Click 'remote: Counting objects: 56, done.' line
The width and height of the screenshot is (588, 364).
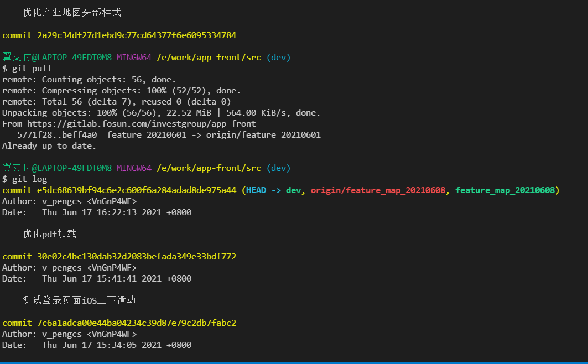[89, 80]
